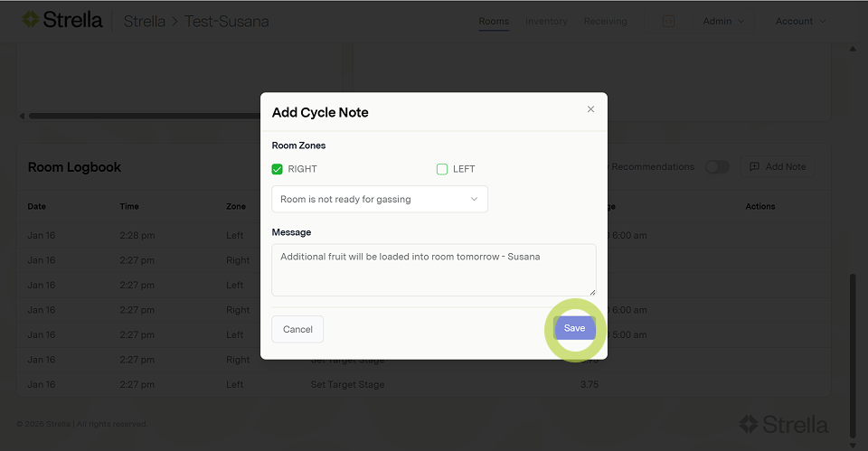Viewport: 868px width, 451px height.
Task: Click the Add Note speech bubble icon
Action: pos(754,167)
